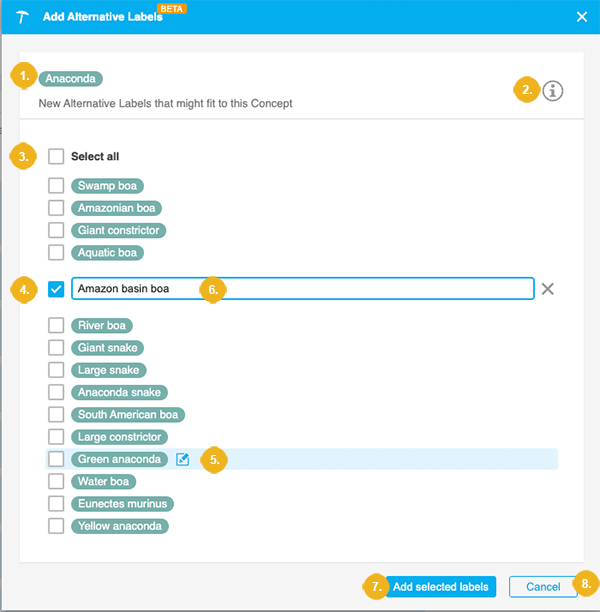Viewport: 600px width, 612px height.
Task: Uncheck the Amazon basin boa checkbox
Action: 56,289
